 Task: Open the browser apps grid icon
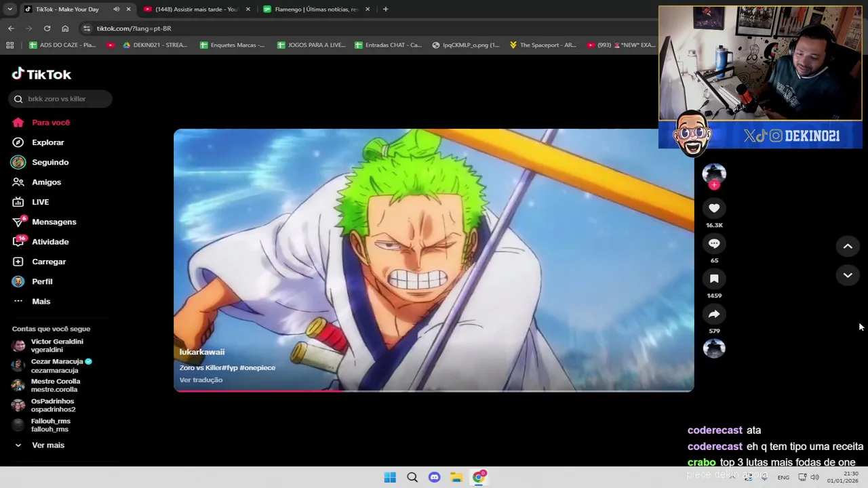[9, 45]
